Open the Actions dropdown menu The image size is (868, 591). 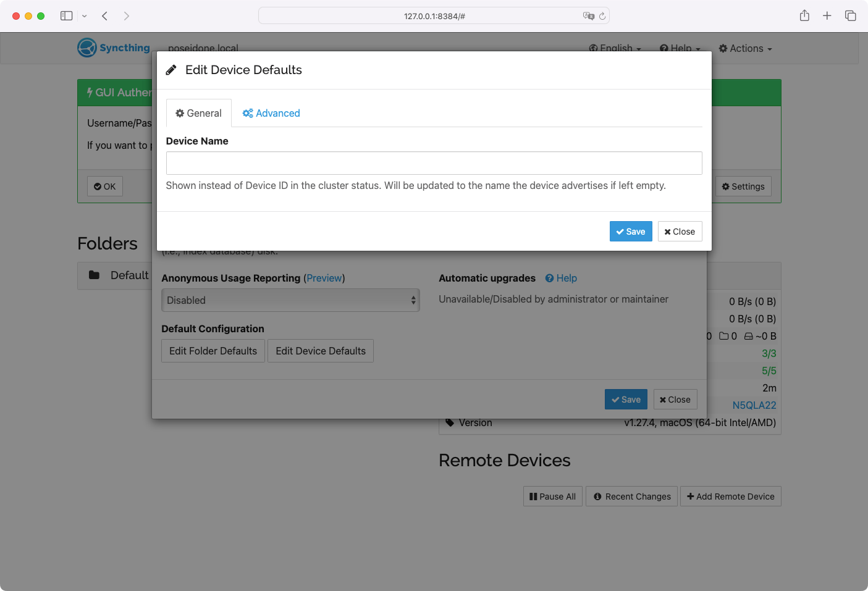pyautogui.click(x=746, y=48)
